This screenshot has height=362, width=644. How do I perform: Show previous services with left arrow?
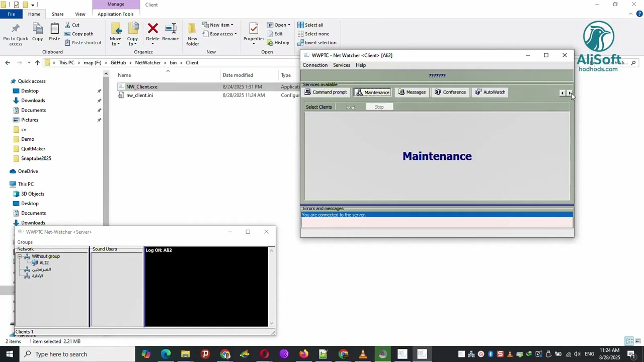pos(562,93)
